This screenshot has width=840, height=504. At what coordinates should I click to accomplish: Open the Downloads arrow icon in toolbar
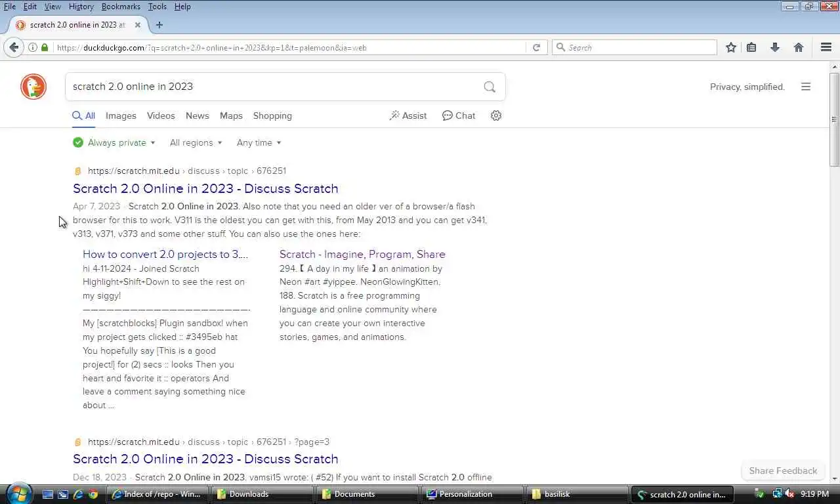coord(775,47)
